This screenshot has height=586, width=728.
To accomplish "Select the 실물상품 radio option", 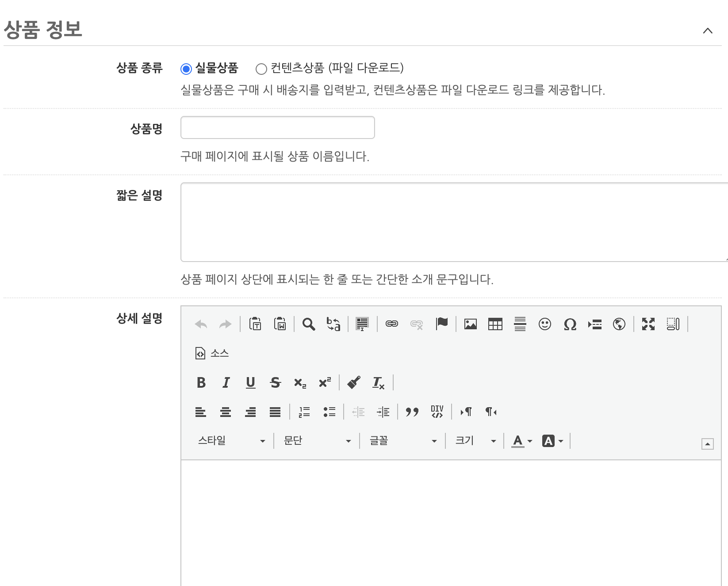I will 186,69.
